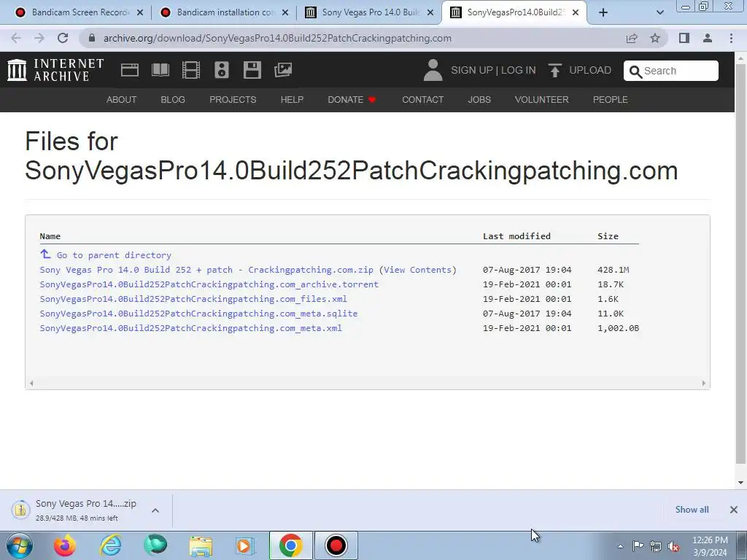Open the _archive.torrent file link
747x560 pixels.
click(209, 284)
